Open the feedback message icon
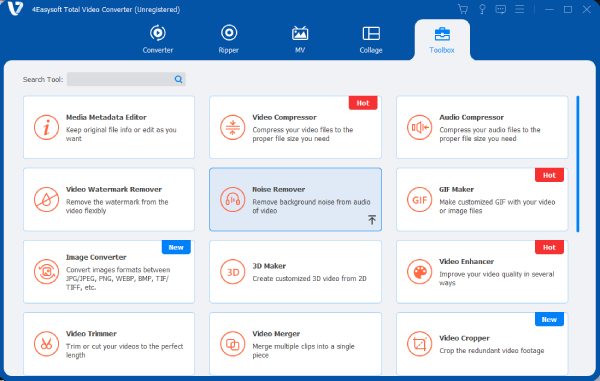The width and height of the screenshot is (600, 381). click(x=501, y=9)
